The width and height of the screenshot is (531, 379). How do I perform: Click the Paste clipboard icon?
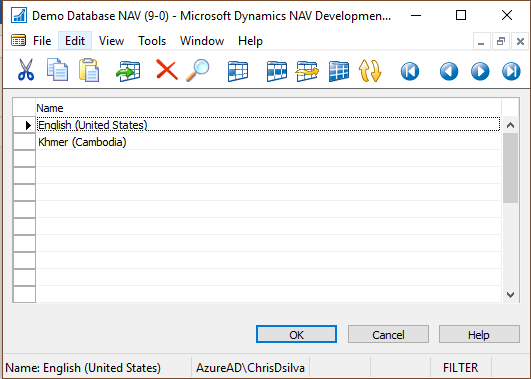coord(89,70)
